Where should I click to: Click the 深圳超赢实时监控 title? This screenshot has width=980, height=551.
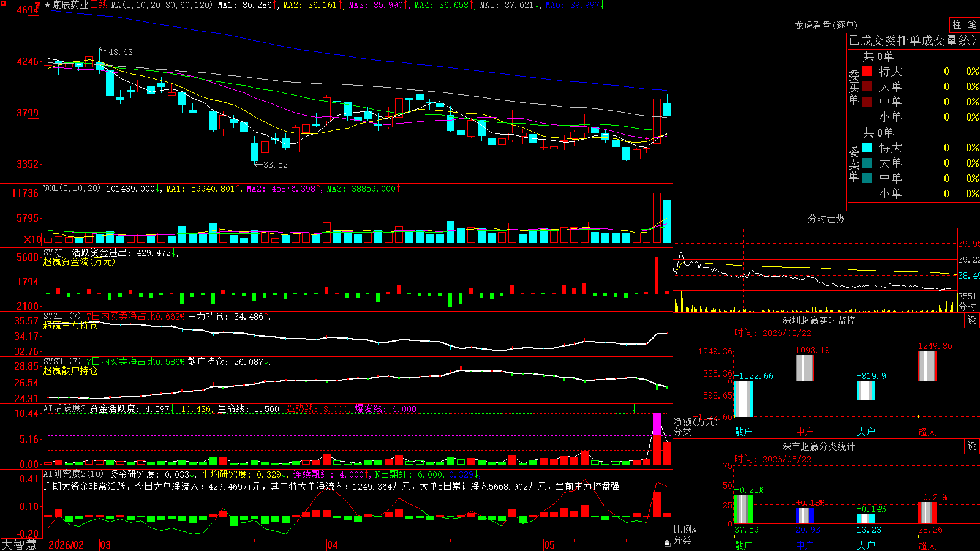point(819,320)
